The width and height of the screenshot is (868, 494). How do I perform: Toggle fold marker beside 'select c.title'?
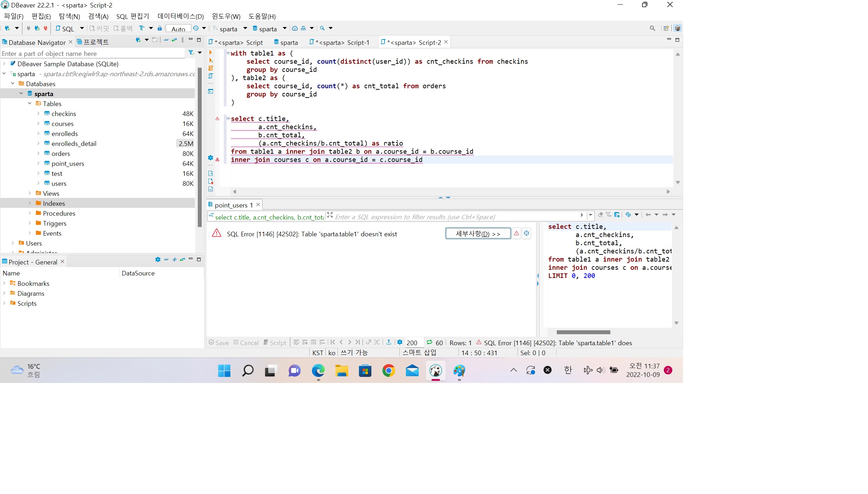(228, 119)
